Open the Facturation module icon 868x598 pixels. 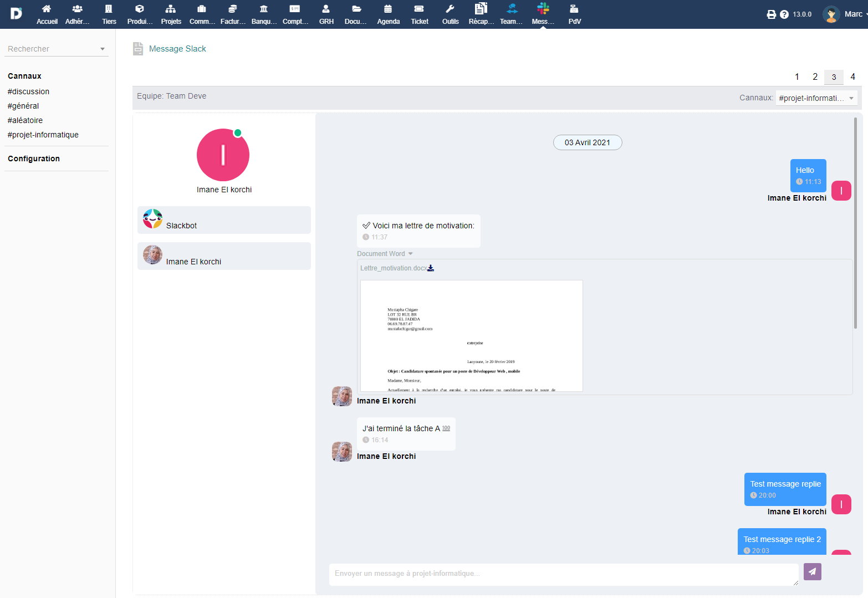coord(233,9)
